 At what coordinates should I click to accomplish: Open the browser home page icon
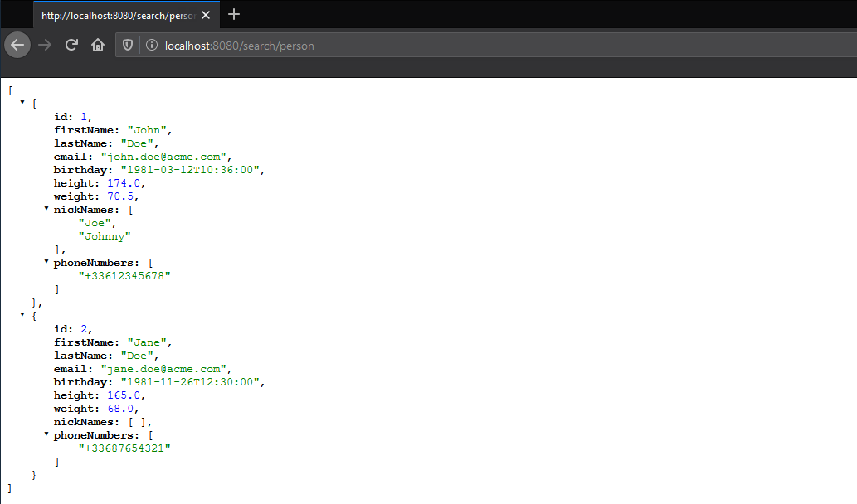point(98,45)
